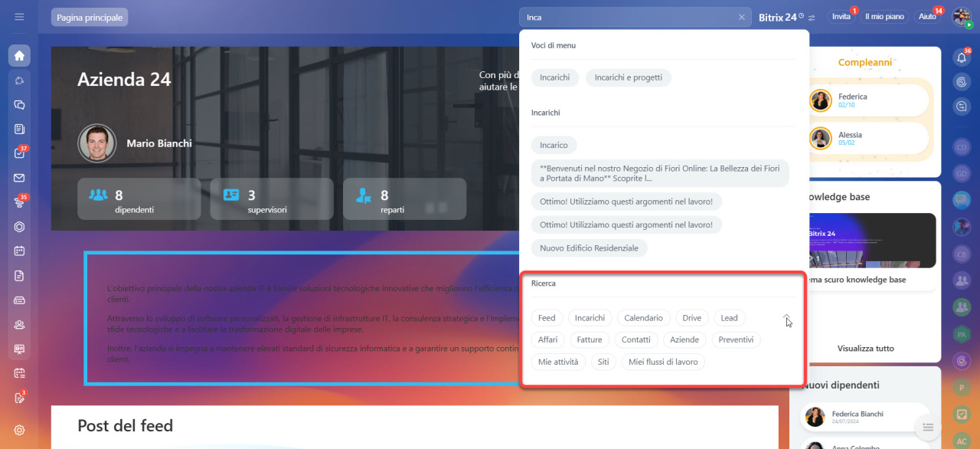Open the chat messenger sidebar icon
This screenshot has height=449, width=980.
click(19, 105)
